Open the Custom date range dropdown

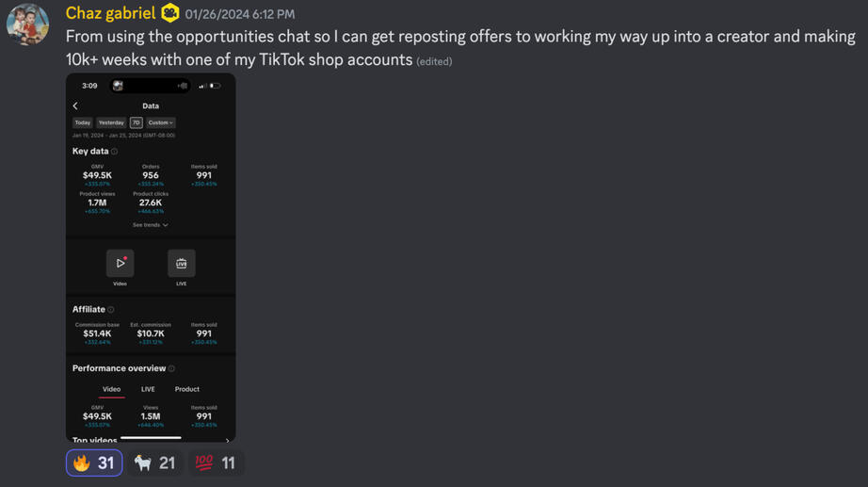[x=160, y=122]
